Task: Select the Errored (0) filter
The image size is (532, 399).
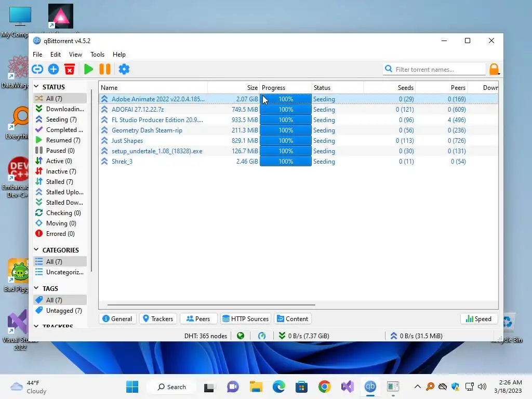Action: [x=60, y=234]
